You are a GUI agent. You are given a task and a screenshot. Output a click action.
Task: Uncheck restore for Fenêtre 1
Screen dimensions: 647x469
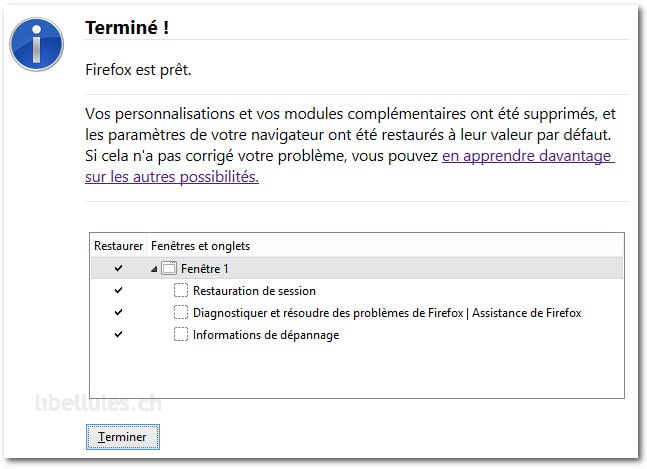pos(118,268)
